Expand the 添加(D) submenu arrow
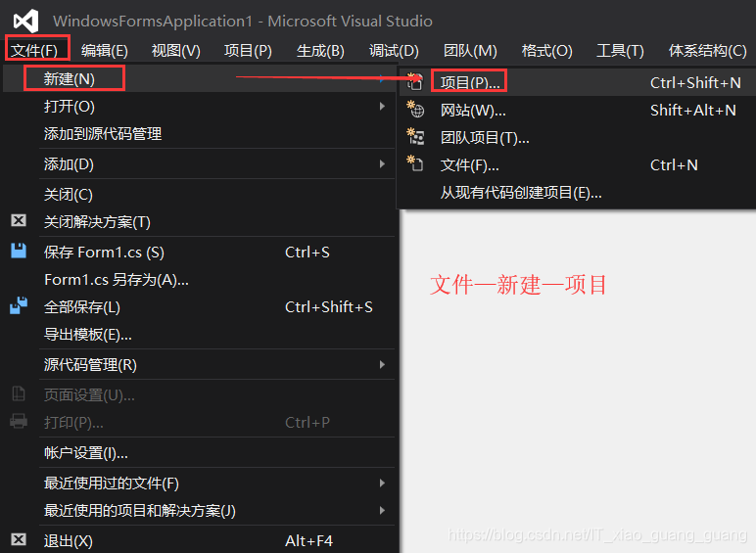Viewport: 756px width, 553px height. pos(382,163)
